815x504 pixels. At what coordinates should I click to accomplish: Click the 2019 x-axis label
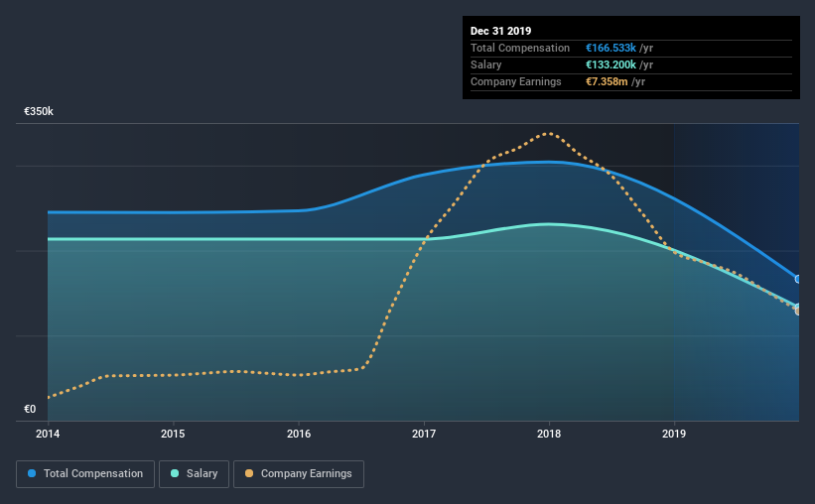[x=674, y=434]
